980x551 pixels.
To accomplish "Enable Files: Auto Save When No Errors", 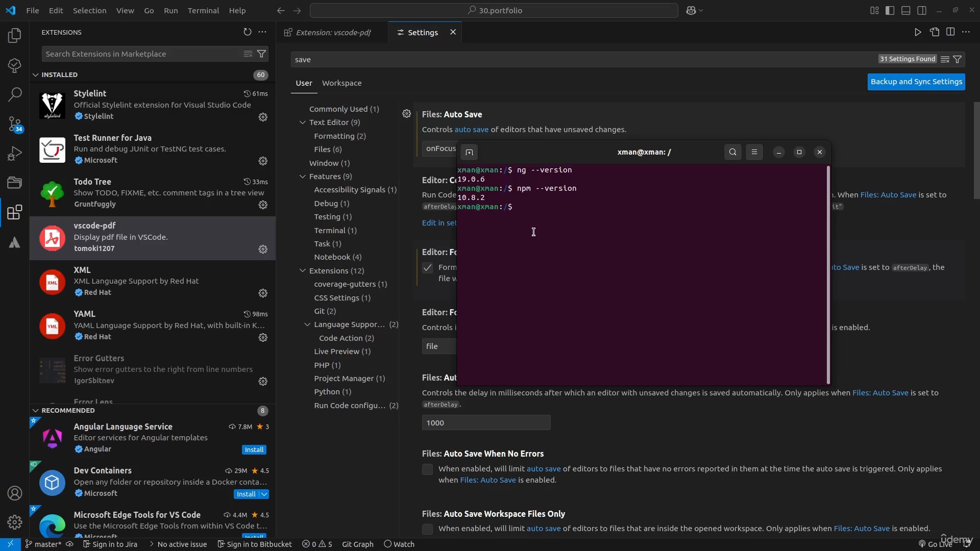I will pyautogui.click(x=427, y=469).
